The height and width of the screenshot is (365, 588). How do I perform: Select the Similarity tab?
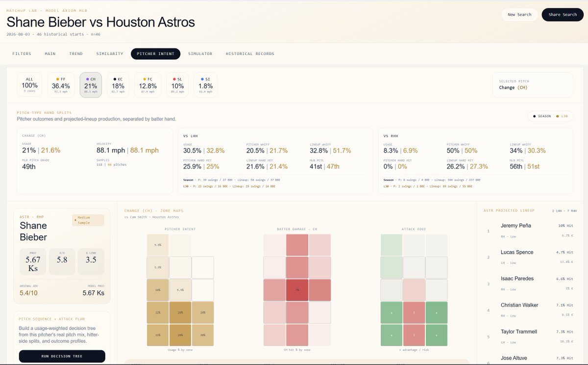click(x=110, y=54)
